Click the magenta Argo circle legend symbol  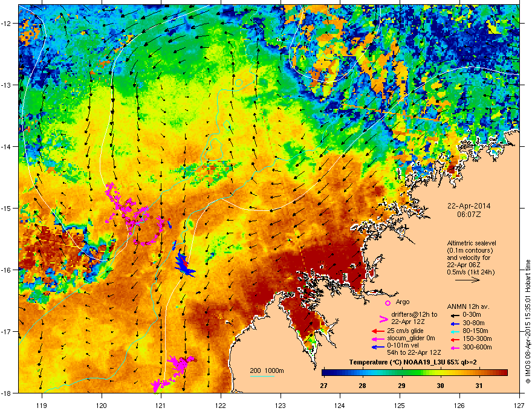pos(388,303)
